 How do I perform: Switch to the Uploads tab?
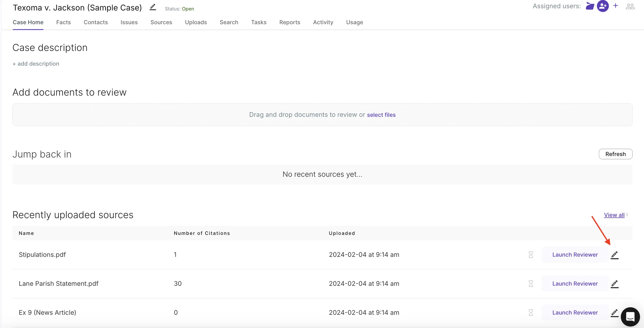pyautogui.click(x=196, y=22)
